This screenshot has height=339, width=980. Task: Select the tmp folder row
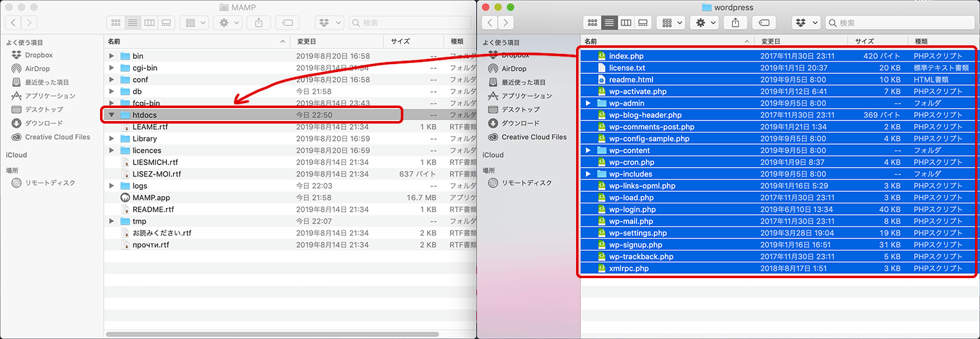click(x=290, y=221)
